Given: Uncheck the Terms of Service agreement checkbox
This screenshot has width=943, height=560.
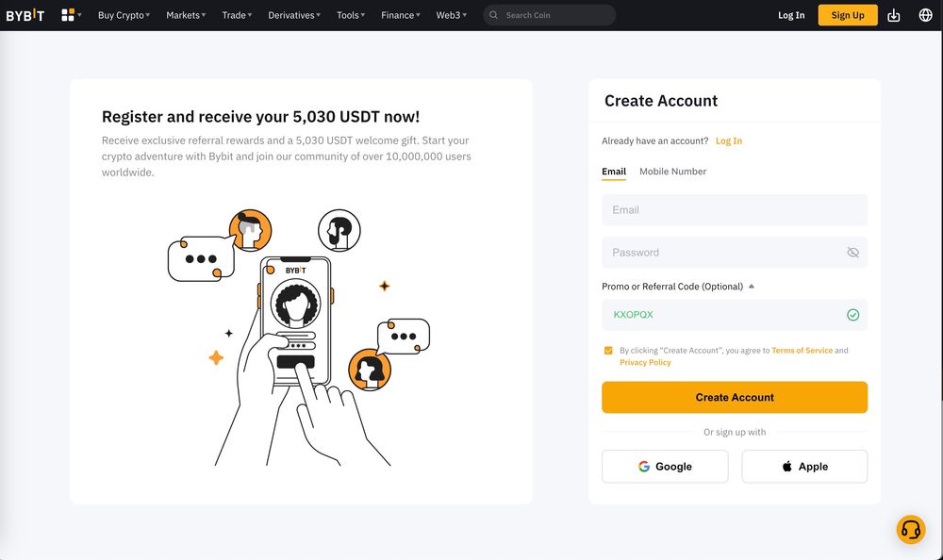Looking at the screenshot, I should 607,349.
